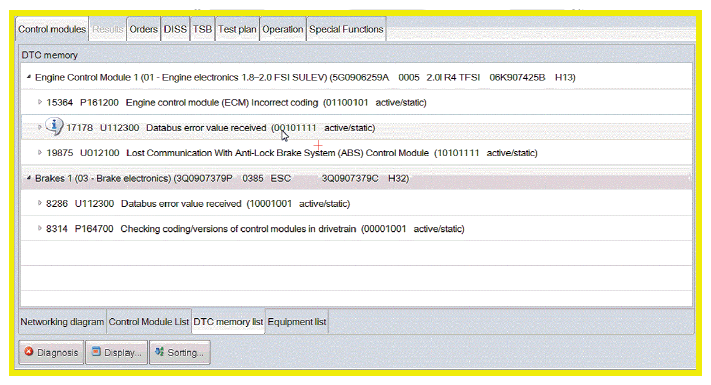Open the Orders tab
Image resolution: width=711 pixels, height=385 pixels.
click(x=143, y=29)
